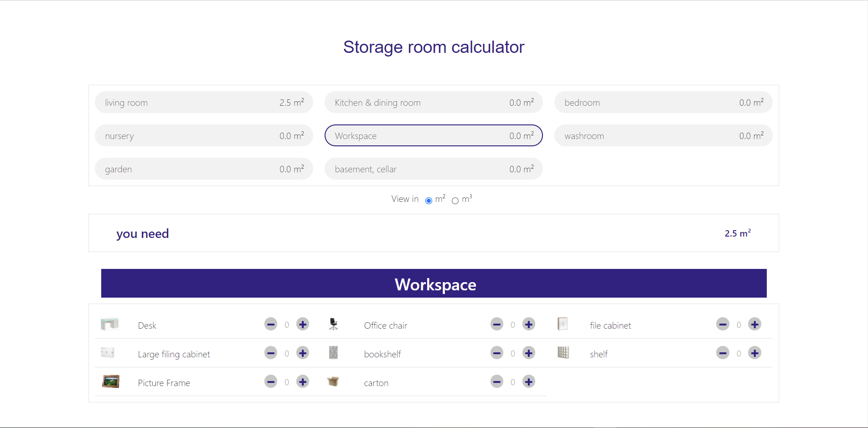This screenshot has height=428, width=868.
Task: Add one Office chair
Action: pos(529,325)
